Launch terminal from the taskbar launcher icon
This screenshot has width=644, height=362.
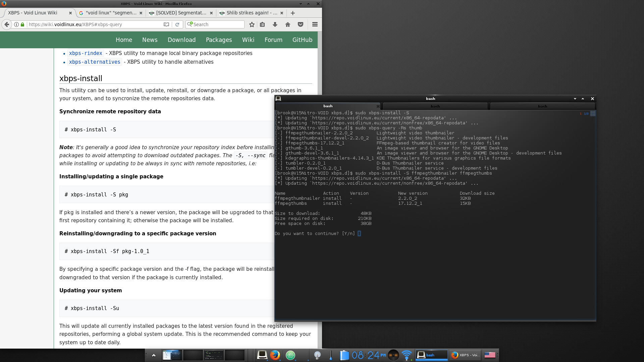tap(262, 355)
